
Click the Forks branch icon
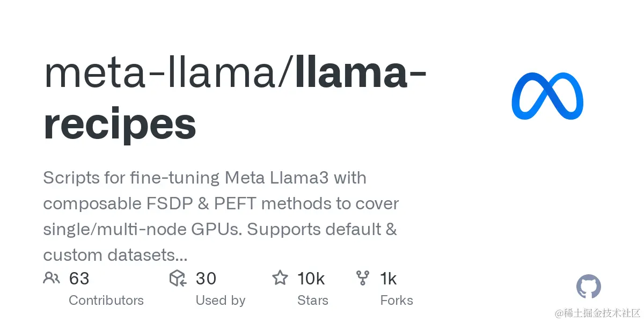click(363, 278)
